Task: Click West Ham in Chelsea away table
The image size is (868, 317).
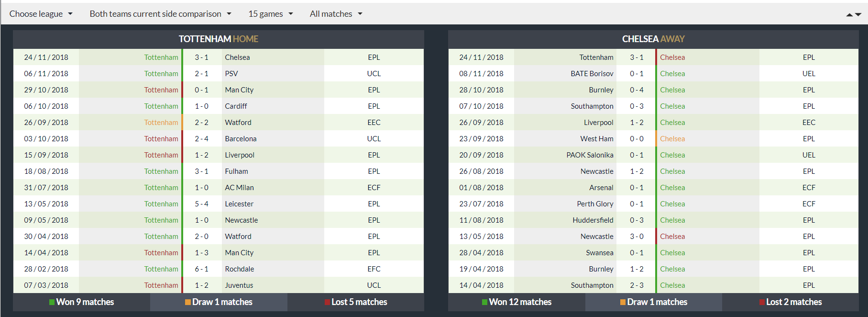Action: coord(597,139)
